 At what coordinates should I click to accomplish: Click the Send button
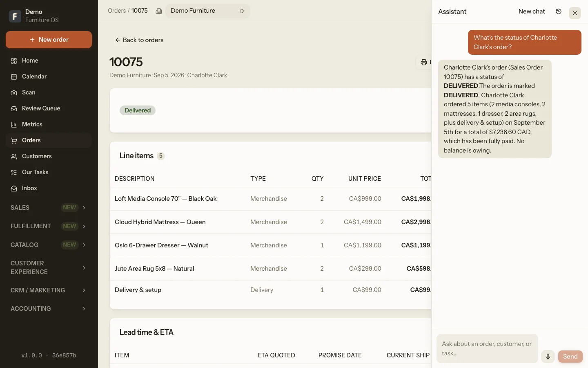[570, 357]
